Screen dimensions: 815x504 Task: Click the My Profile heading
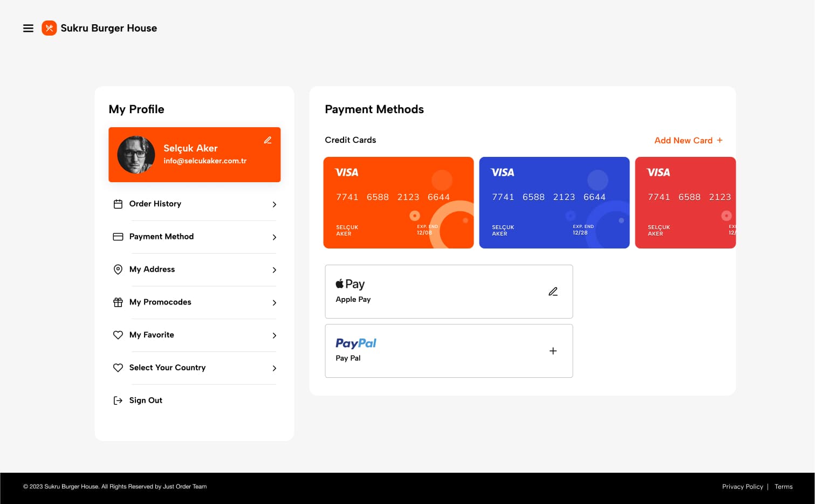click(136, 109)
